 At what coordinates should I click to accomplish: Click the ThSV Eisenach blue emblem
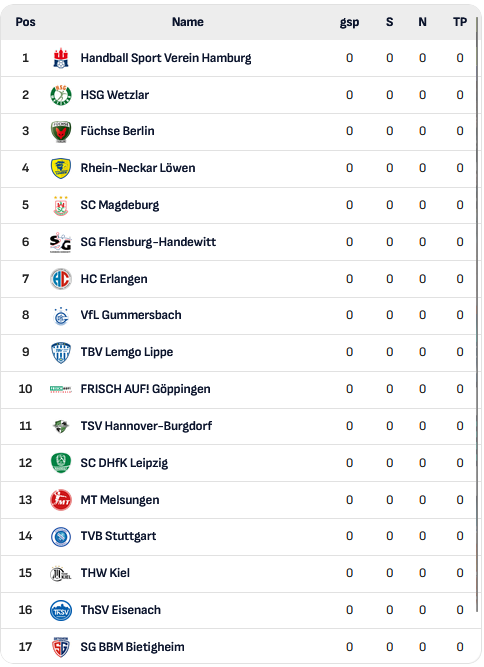click(61, 610)
